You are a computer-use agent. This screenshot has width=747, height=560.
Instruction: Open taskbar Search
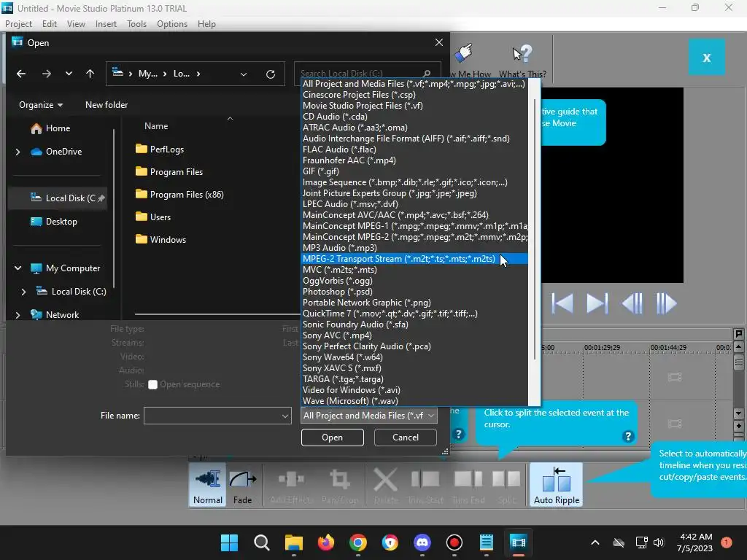[262, 542]
